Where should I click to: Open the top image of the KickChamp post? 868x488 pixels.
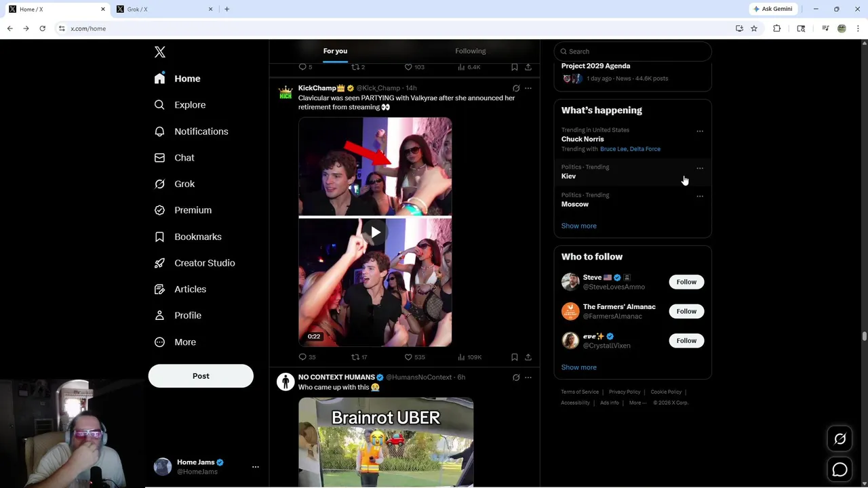coord(375,167)
